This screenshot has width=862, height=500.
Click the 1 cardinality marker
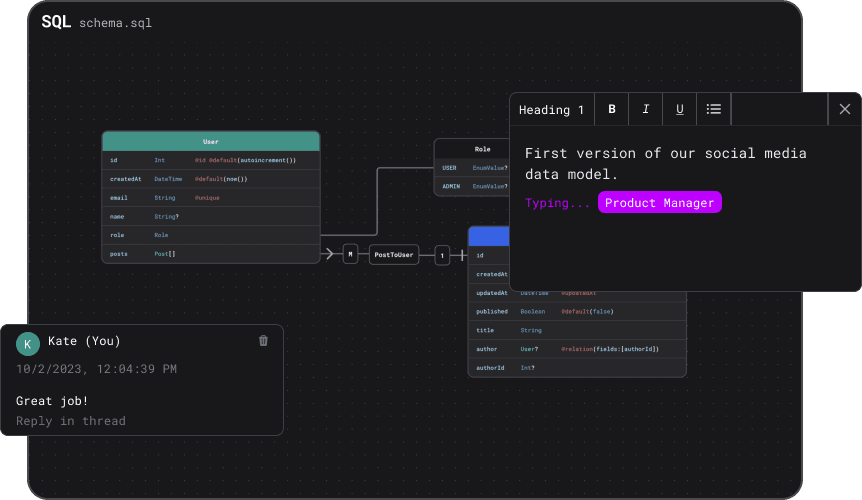tap(442, 255)
